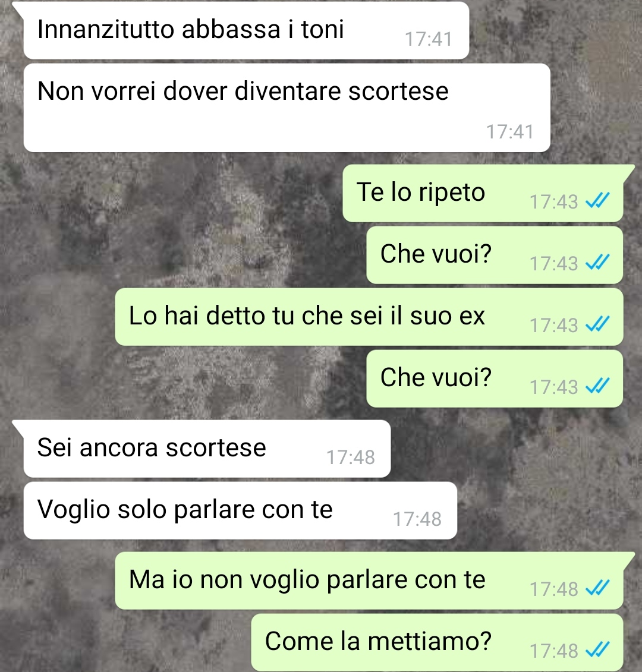Tap the read receipt ticks on the first "Che vuoi?"

pos(597,262)
